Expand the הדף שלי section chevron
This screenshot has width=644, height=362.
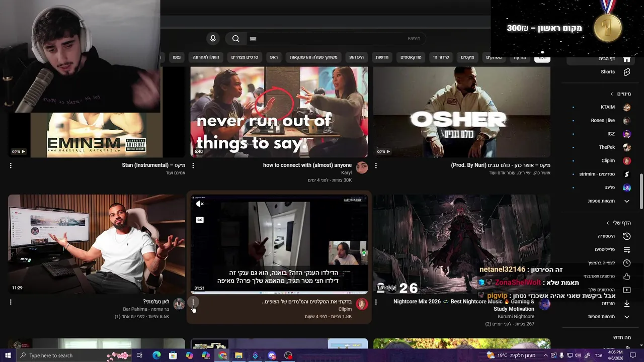(608, 223)
